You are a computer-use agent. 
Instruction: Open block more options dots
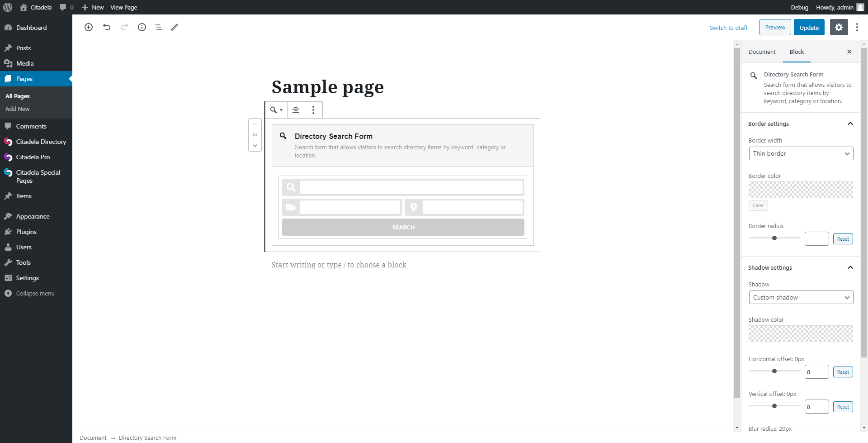(313, 110)
